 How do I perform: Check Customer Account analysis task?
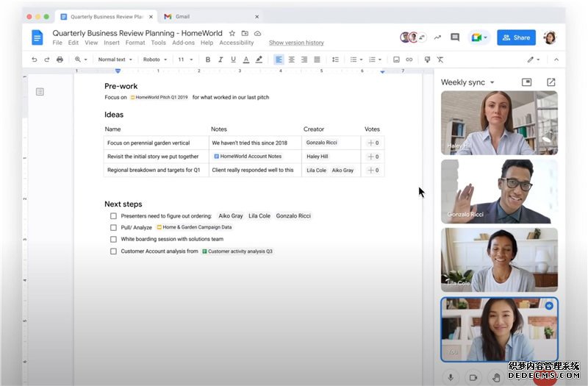coord(113,251)
